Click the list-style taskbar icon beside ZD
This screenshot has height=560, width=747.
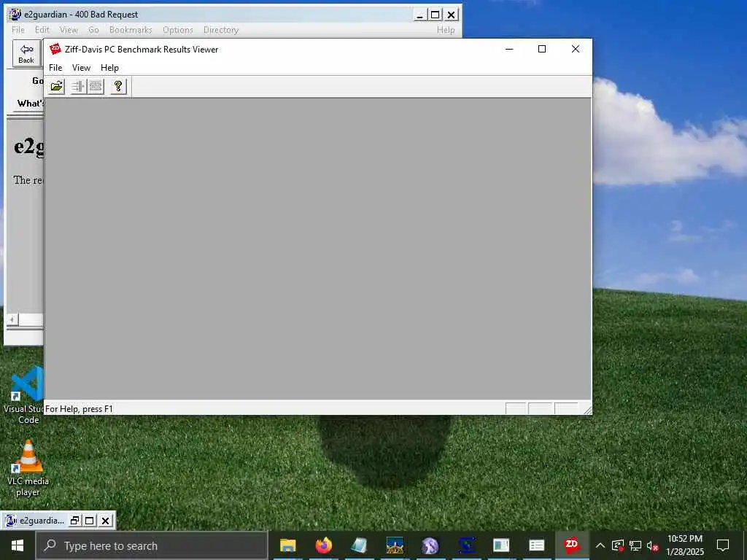click(537, 545)
